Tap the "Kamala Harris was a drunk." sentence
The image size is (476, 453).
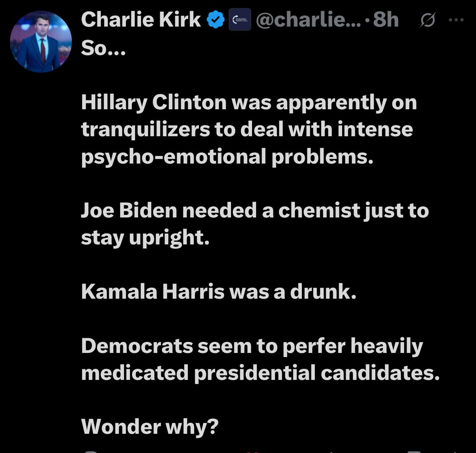pos(218,291)
